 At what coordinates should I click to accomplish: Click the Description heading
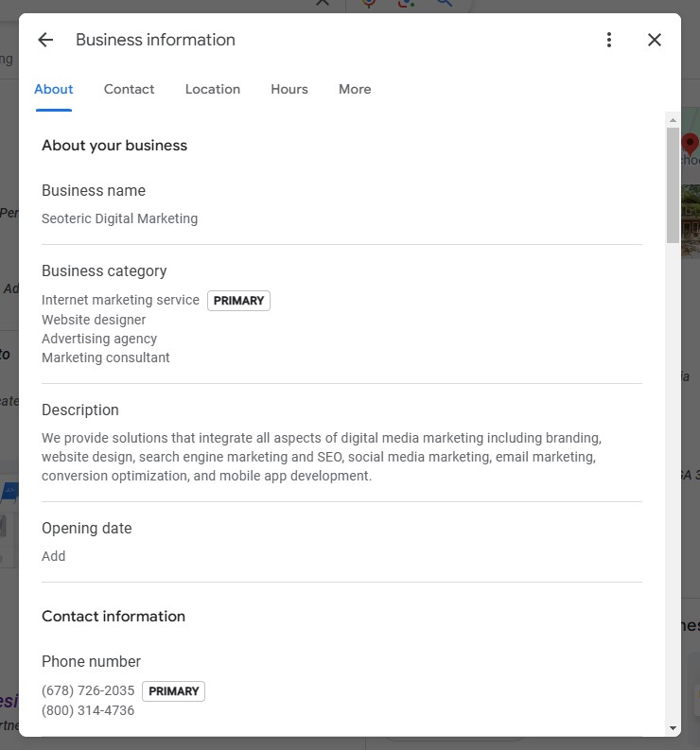click(80, 410)
